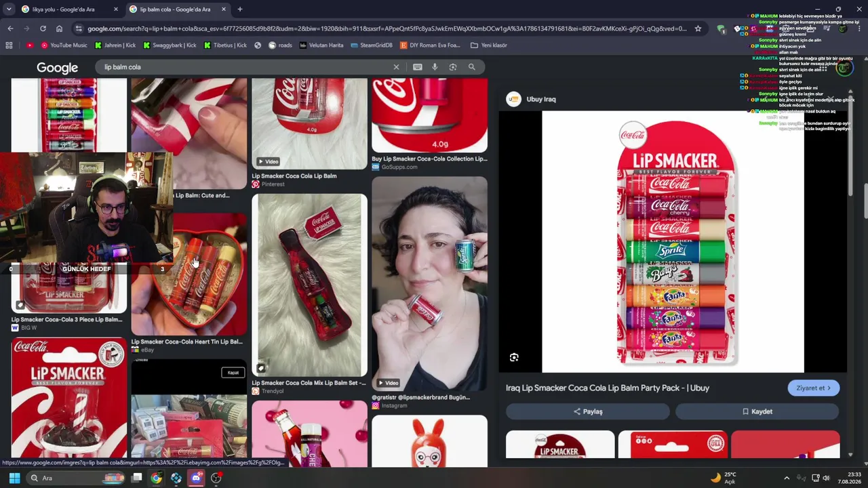The width and height of the screenshot is (868, 488).
Task: Open 'Lip Smacker Coca-Cola 3 Piece Lip Balm...' title
Action: click(x=66, y=319)
